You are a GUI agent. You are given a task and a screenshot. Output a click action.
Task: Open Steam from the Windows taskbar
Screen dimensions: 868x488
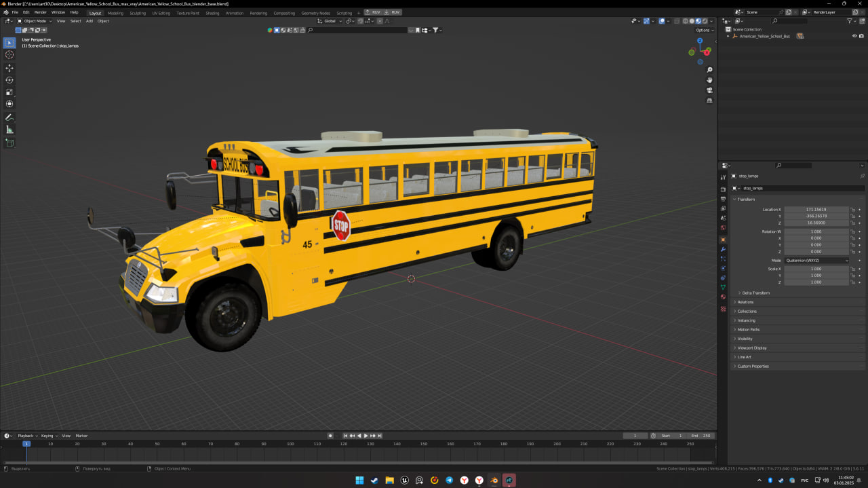pos(374,481)
